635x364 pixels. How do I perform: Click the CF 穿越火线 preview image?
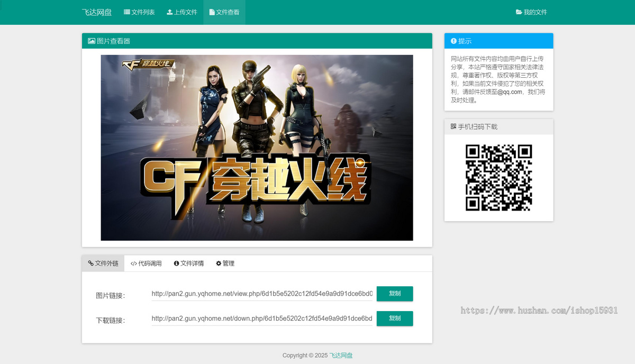[257, 148]
